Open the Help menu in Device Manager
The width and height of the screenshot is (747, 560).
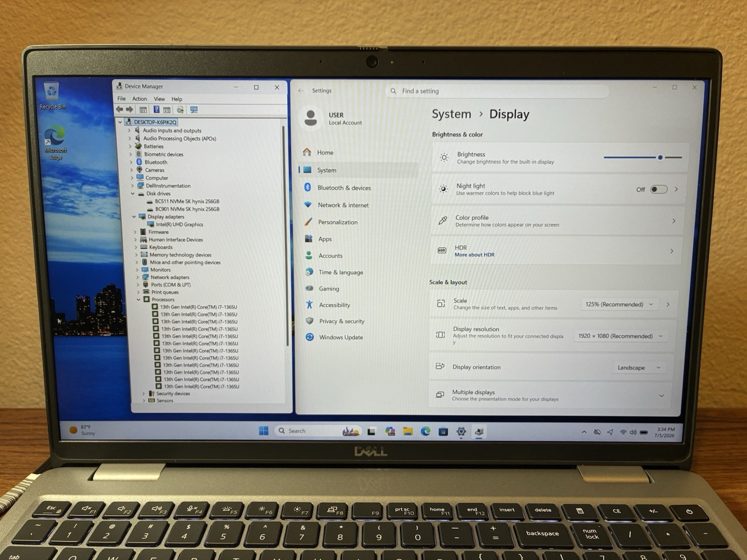[177, 99]
